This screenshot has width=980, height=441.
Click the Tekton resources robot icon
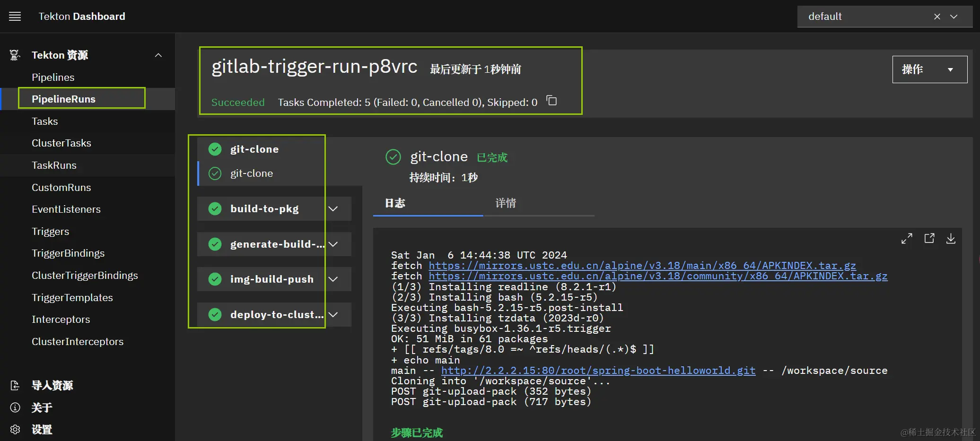click(15, 55)
